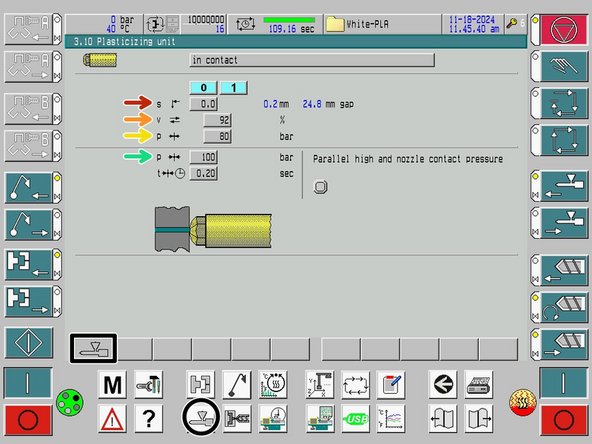
Task: Open the printer output icon
Action: 479,385
